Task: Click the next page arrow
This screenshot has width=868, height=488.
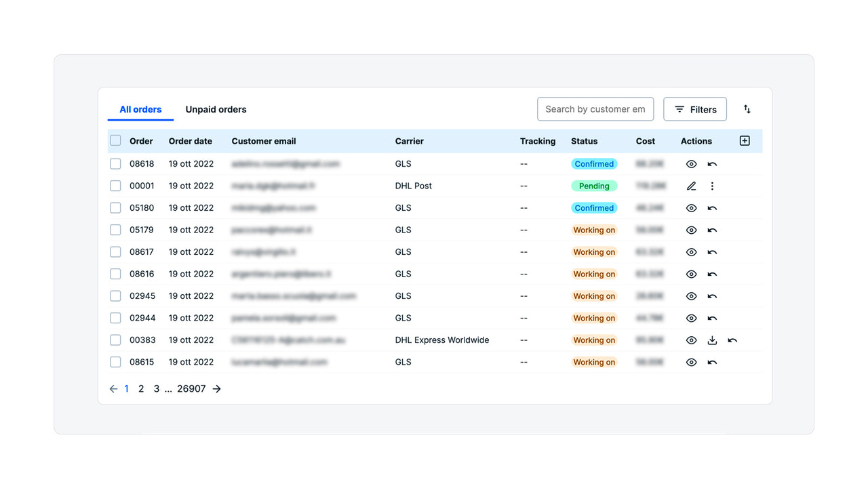Action: point(216,388)
